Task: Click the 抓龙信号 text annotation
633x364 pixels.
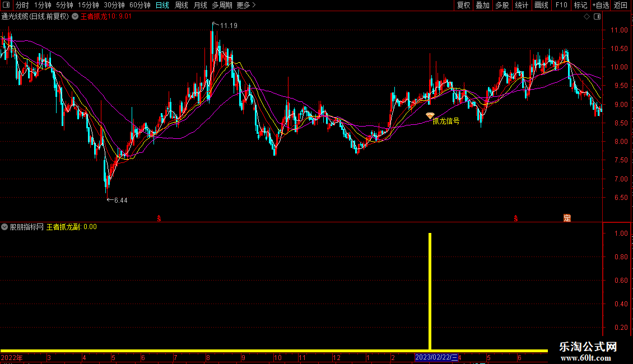Action: 446,121
